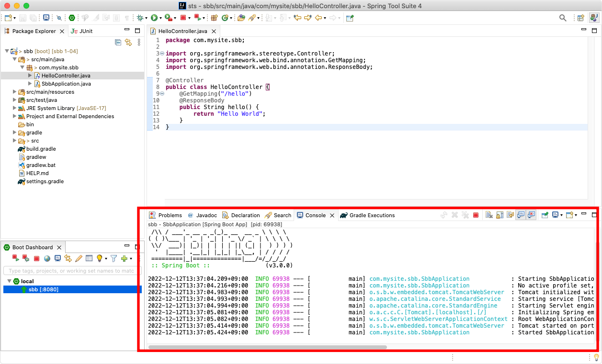Image resolution: width=602 pixels, height=364 pixels.
Task: Switch to the JUnit tab
Action: coord(81,31)
